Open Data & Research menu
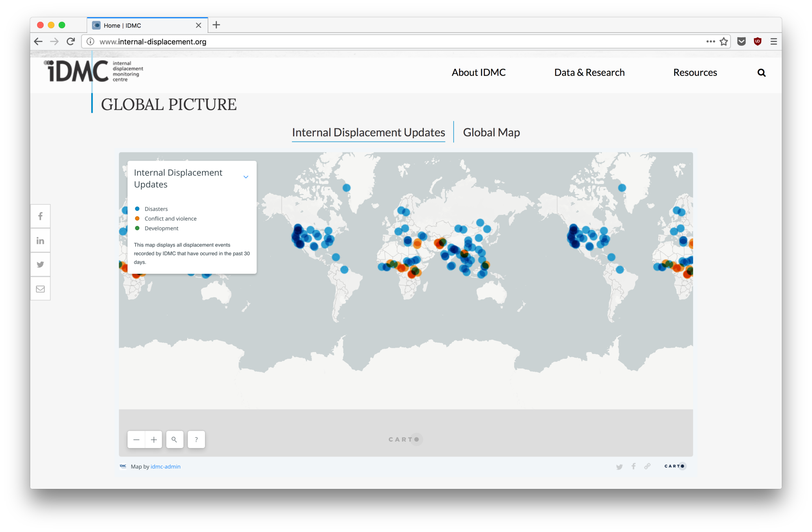Screen dimensions: 812x532 point(589,73)
